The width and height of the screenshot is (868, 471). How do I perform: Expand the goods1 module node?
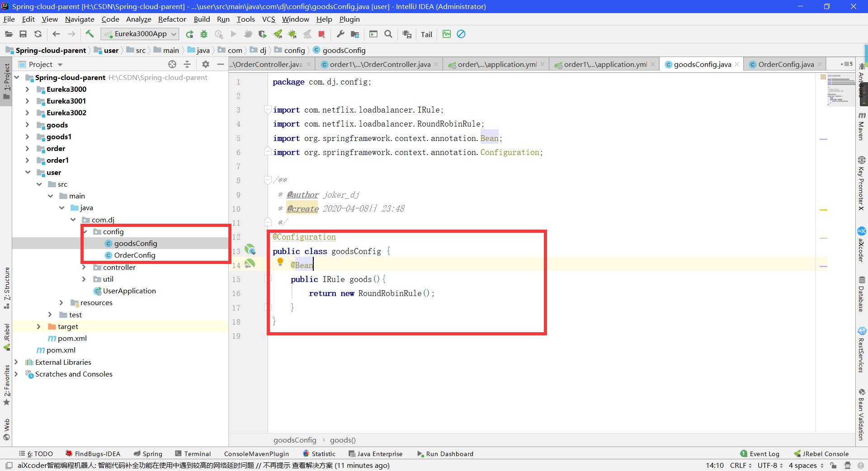coord(28,137)
